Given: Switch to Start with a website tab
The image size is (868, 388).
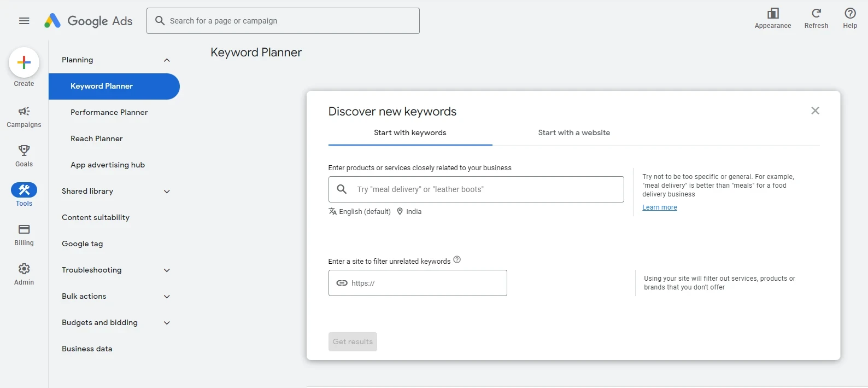Looking at the screenshot, I should tap(573, 133).
